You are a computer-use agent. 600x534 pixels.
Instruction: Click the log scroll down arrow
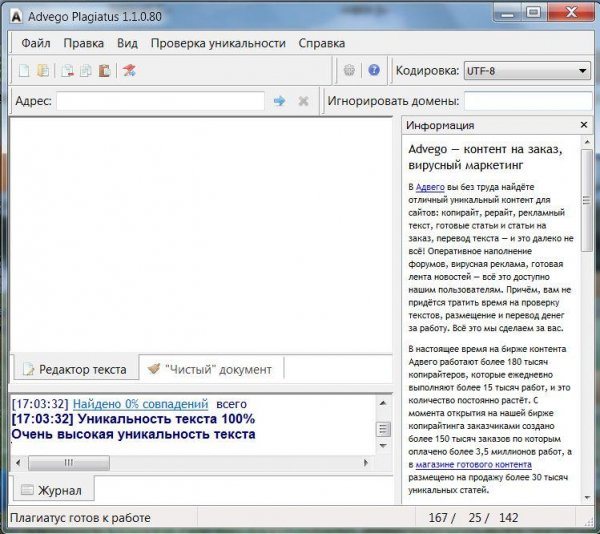click(383, 446)
